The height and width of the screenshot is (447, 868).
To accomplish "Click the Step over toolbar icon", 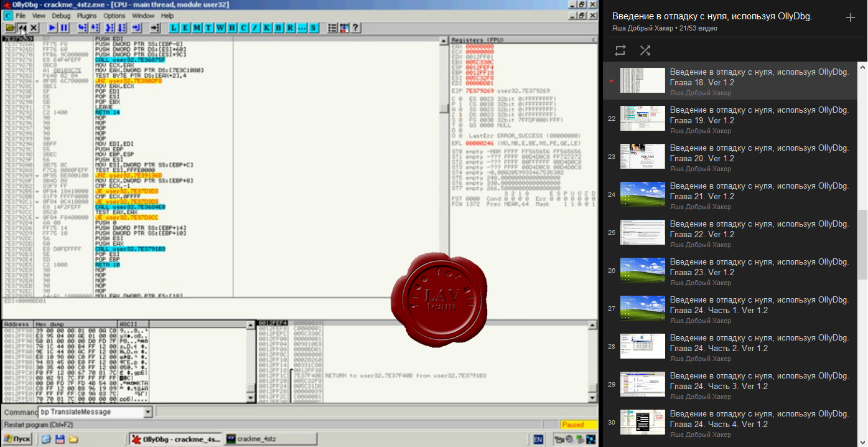I will coord(94,27).
